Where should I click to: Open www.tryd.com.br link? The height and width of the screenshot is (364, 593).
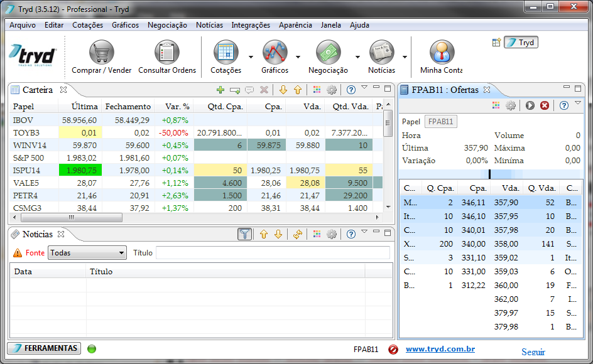pos(440,349)
